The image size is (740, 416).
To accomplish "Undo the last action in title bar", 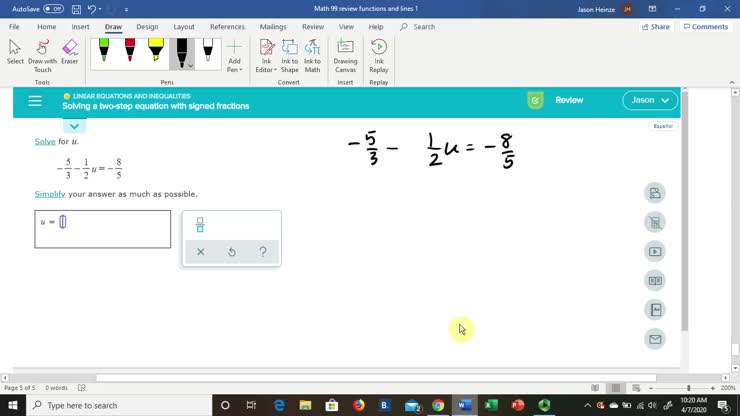I will pos(92,9).
